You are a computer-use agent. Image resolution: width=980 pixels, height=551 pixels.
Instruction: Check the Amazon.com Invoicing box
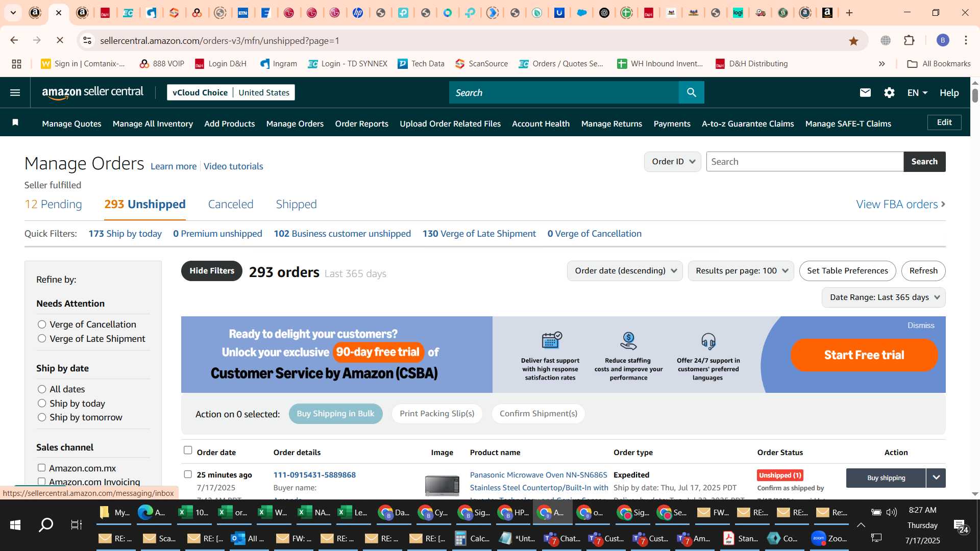tap(42, 482)
